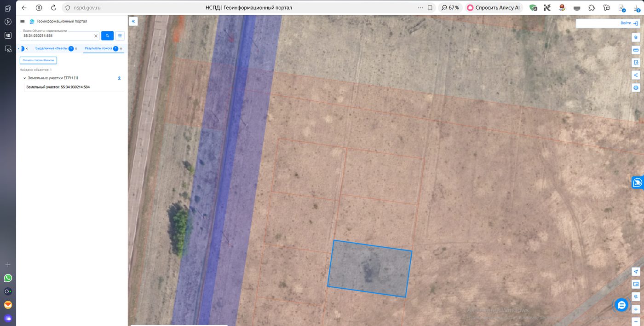
Task: Print the map using printer icon
Action: coord(636,87)
